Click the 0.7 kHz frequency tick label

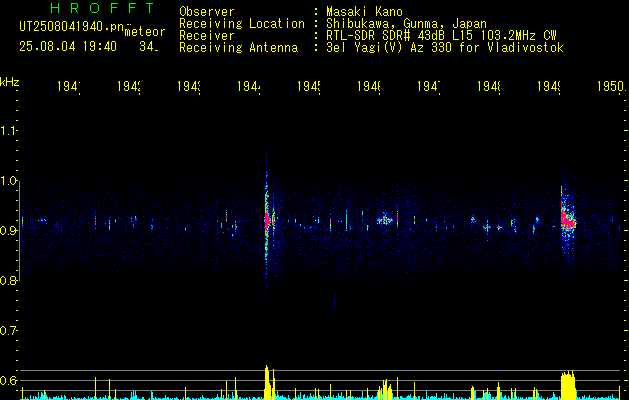[x=9, y=331]
